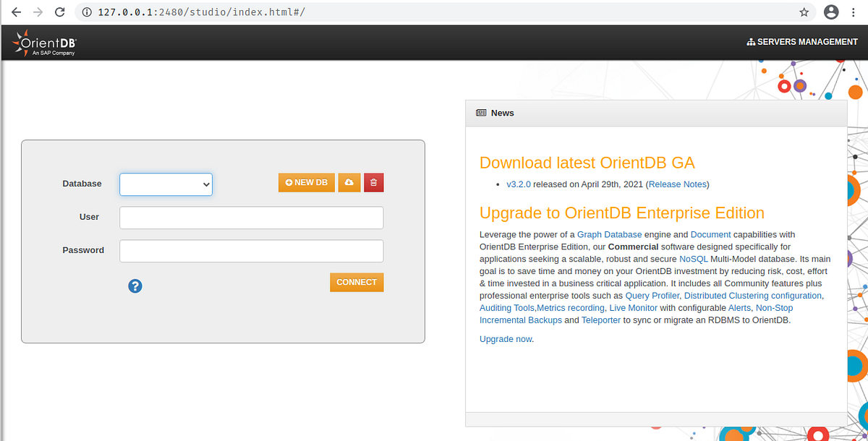Image resolution: width=868 pixels, height=441 pixels.
Task: Focus the Password input field
Action: (251, 251)
